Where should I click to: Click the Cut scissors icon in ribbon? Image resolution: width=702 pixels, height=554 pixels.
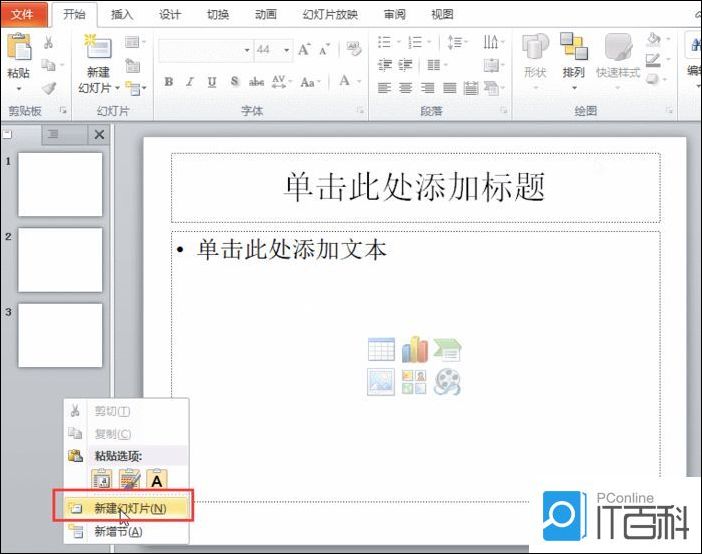48,43
